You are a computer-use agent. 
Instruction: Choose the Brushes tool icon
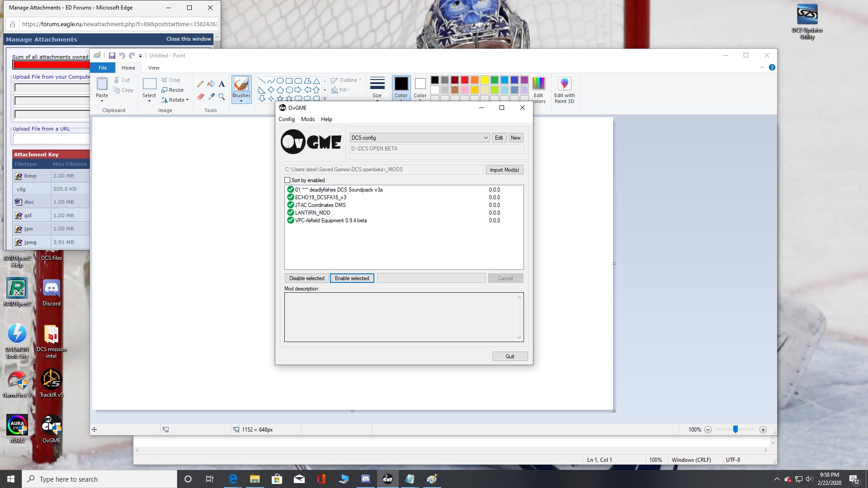coord(241,84)
